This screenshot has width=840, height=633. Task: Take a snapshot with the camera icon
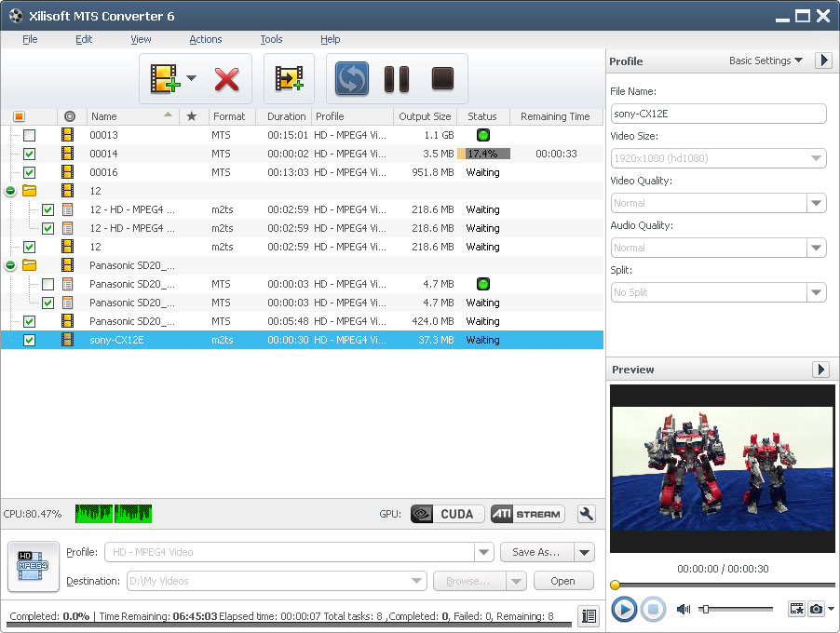[x=816, y=609]
